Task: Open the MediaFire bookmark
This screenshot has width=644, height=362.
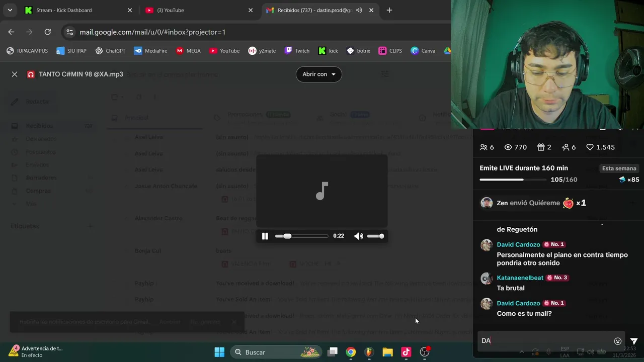Action: click(150, 51)
